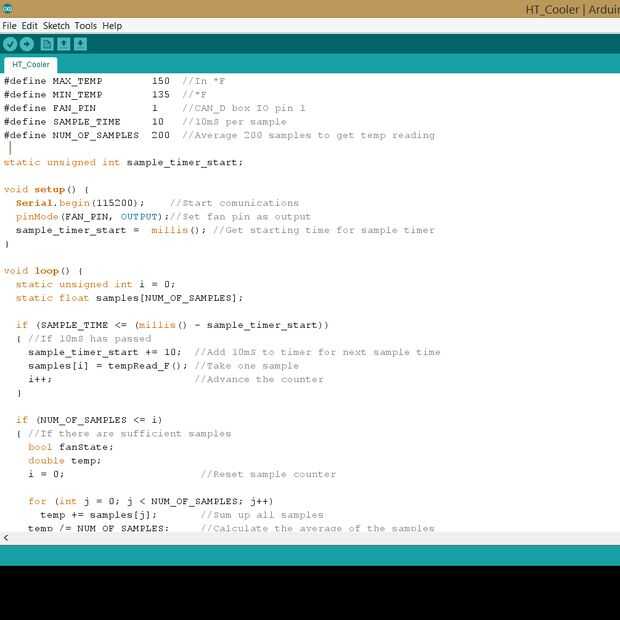Screen dimensions: 620x620
Task: Click Arduino app icon in title bar
Action: point(7,9)
